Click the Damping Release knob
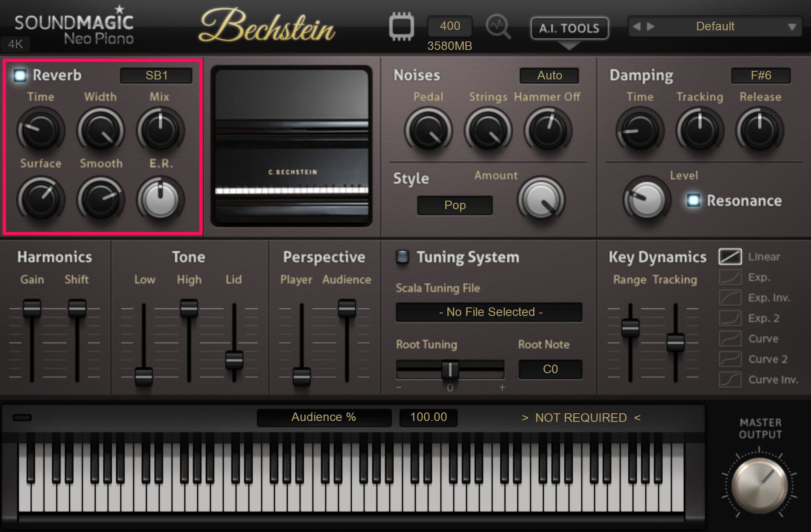 click(x=759, y=130)
